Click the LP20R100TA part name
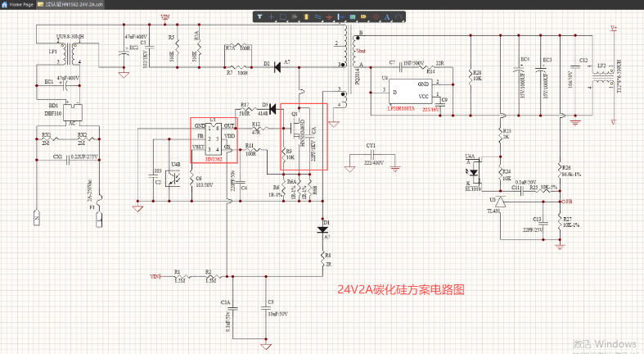Screen dimensions: 644x354 point(401,108)
